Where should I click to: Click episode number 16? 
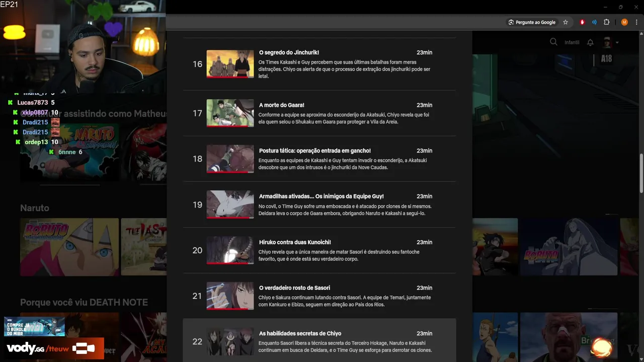pyautogui.click(x=197, y=64)
